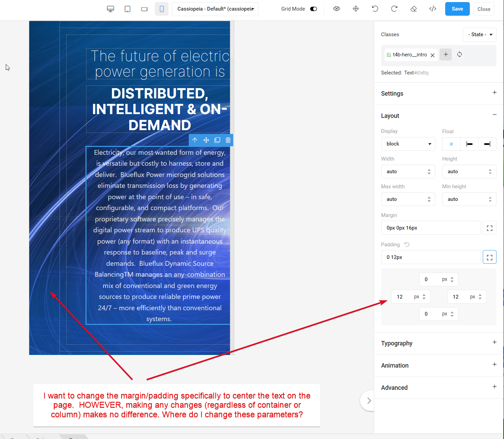Open the Cassiopeia template selector
Screen dimensions: 504x439
point(215,9)
